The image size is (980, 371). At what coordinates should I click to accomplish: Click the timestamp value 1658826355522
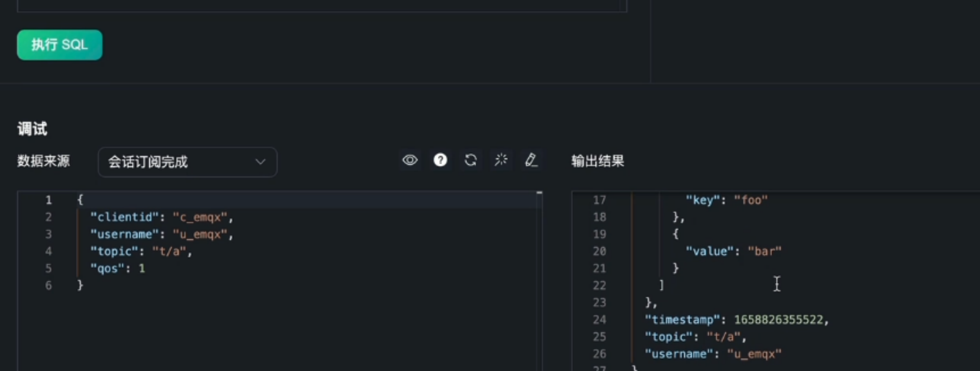point(779,320)
